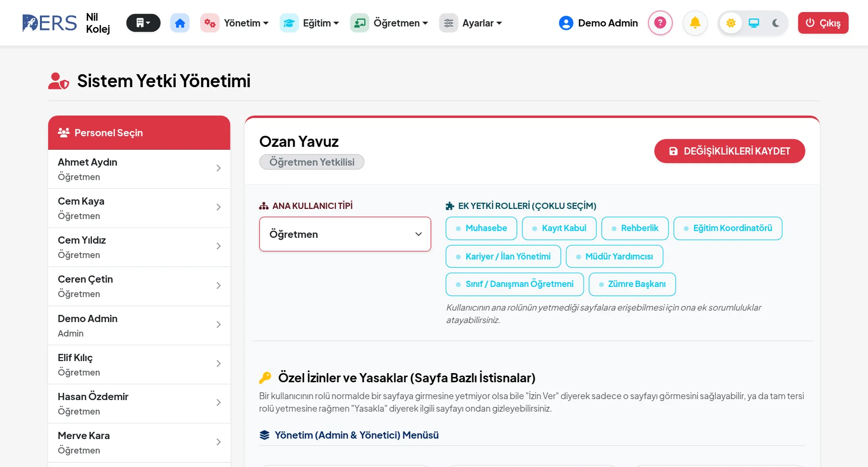
Task: Open notifications bell
Action: [x=695, y=23]
